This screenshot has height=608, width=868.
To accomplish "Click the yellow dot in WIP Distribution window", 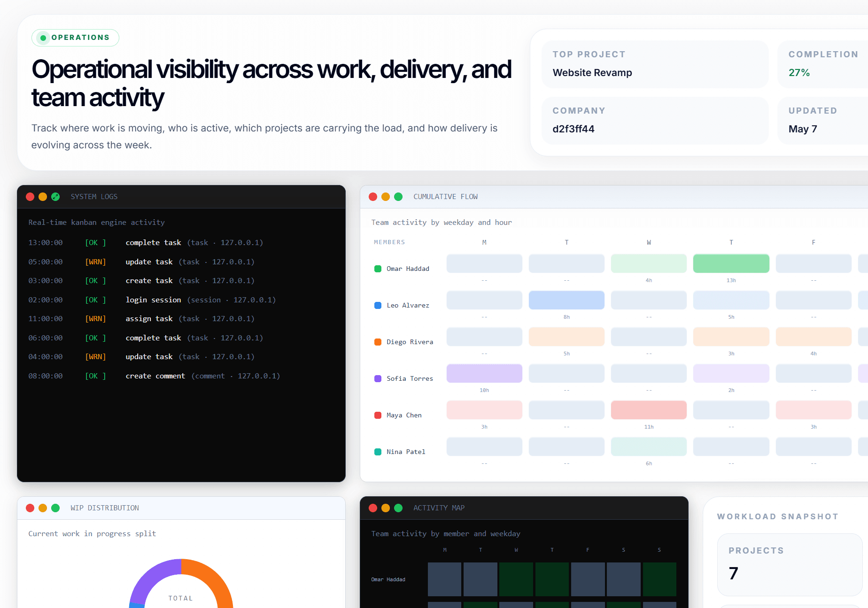I will pyautogui.click(x=43, y=508).
